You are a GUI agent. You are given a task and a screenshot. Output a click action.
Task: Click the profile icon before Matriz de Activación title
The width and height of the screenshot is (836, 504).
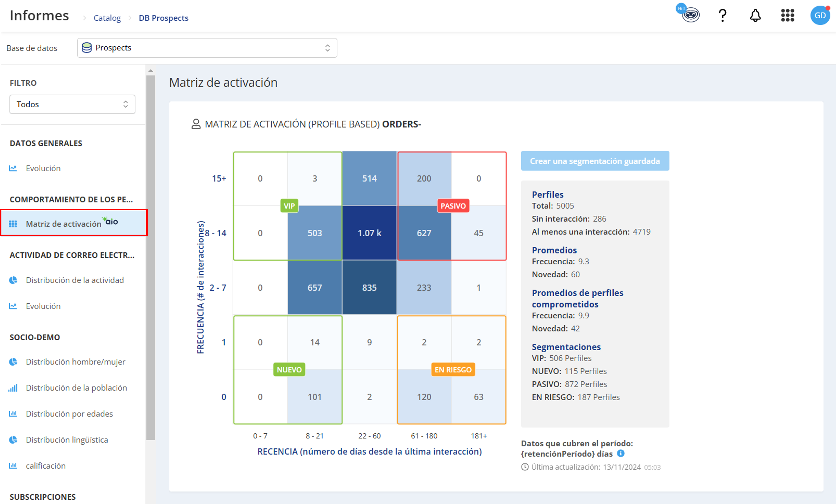pos(196,124)
